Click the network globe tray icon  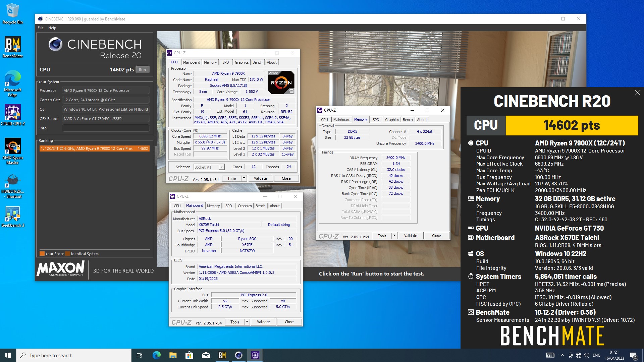[x=578, y=355]
